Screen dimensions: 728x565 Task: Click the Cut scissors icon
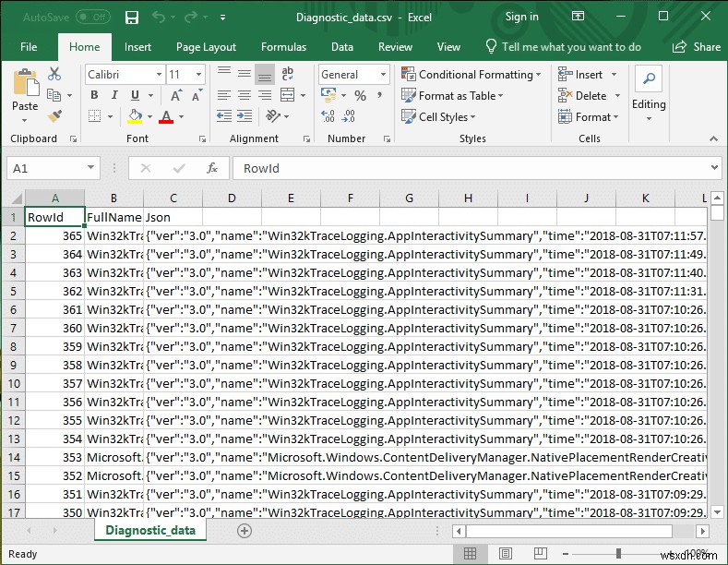click(54, 75)
